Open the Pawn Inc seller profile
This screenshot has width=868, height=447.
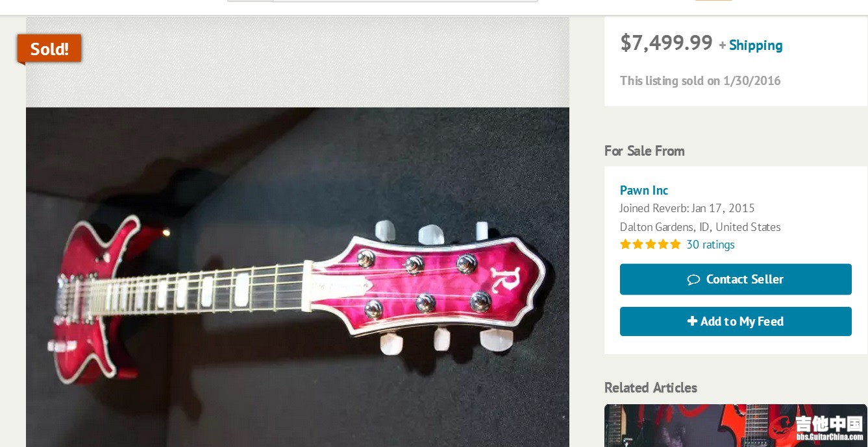tap(643, 190)
